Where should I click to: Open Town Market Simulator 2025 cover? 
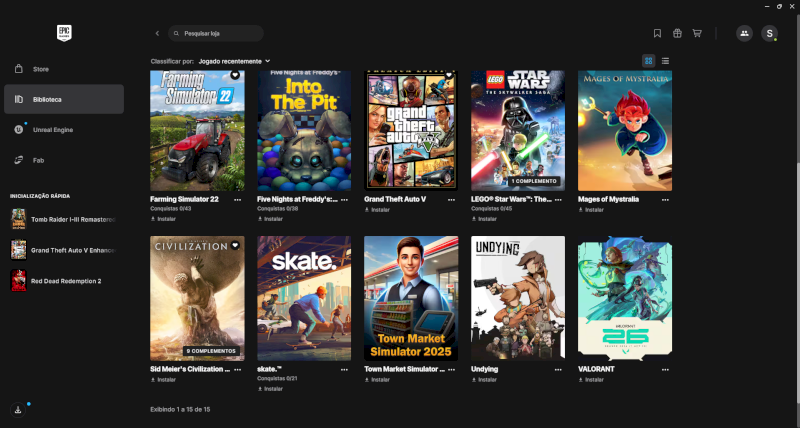coord(411,298)
